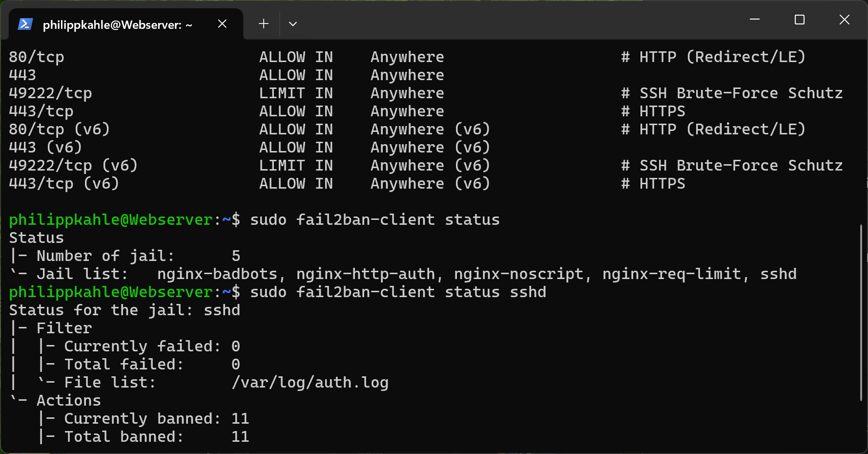
Task: Maximize the terminal window
Action: click(x=800, y=20)
